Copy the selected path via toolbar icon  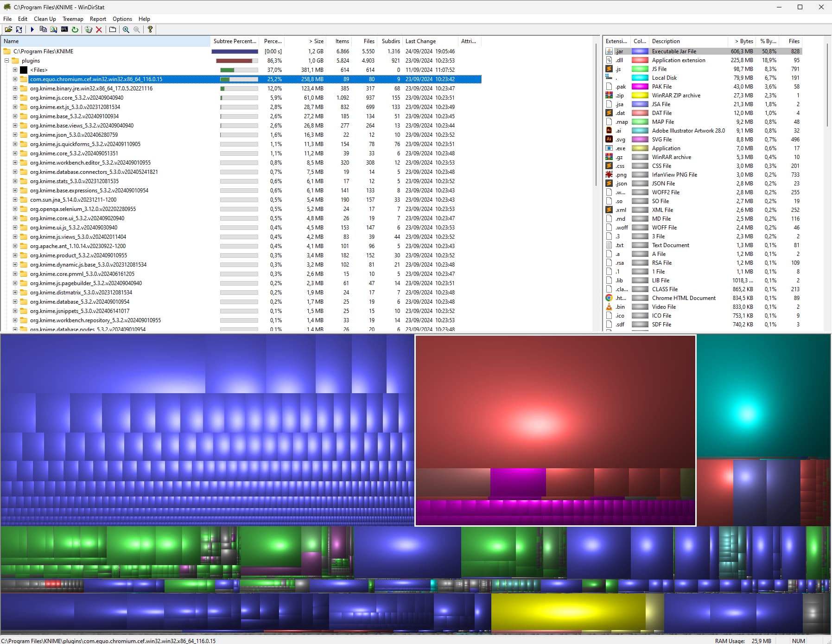point(43,29)
